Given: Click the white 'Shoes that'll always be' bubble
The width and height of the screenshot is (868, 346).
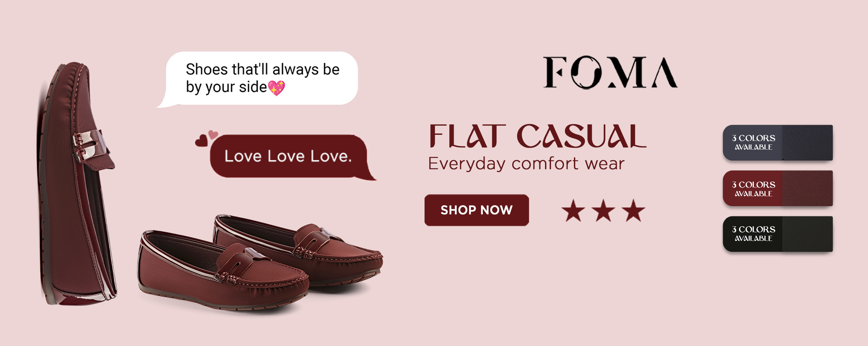Looking at the screenshot, I should (x=258, y=79).
